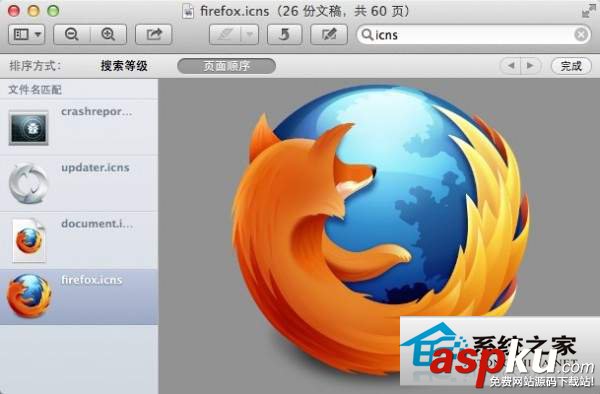600x394 pixels.
Task: Sort results by 页面顺序
Action: pos(227,66)
